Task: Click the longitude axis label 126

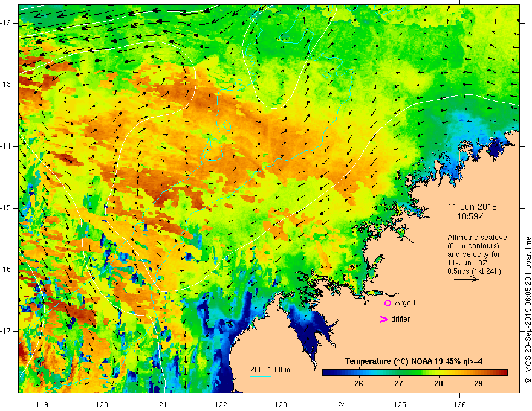Action: pos(459,404)
